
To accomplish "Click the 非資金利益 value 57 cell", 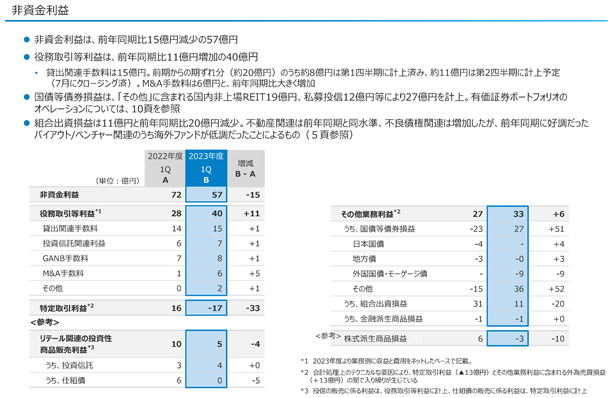I will 206,195.
